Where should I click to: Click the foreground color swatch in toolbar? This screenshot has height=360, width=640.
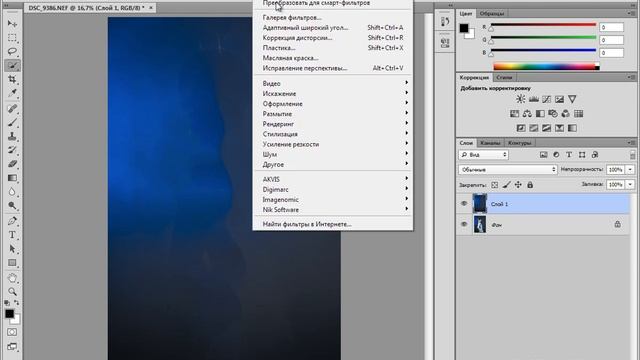coord(9,313)
